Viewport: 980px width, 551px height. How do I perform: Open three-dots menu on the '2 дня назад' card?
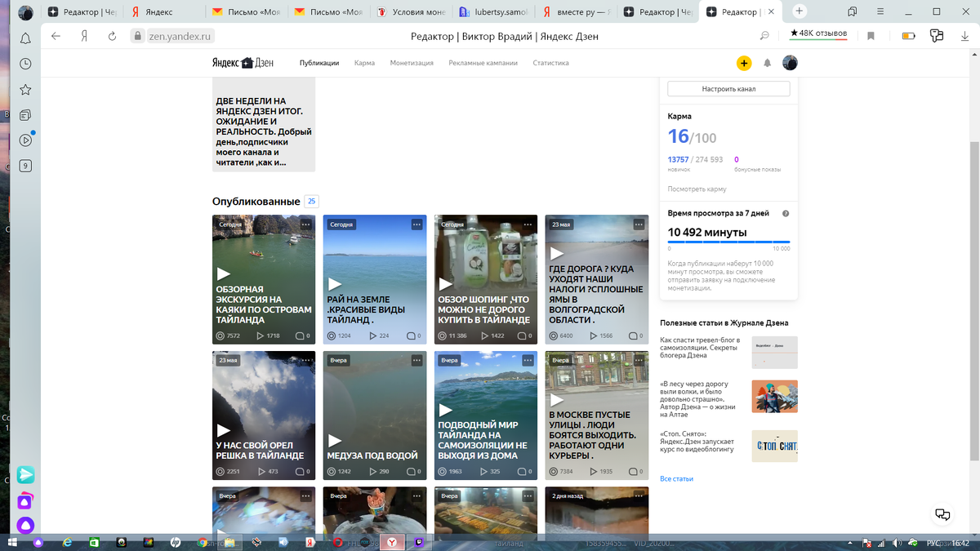(x=639, y=495)
